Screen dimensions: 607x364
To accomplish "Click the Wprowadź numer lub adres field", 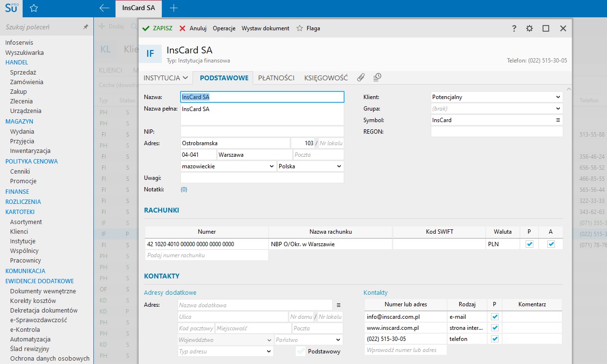I will tap(406, 350).
